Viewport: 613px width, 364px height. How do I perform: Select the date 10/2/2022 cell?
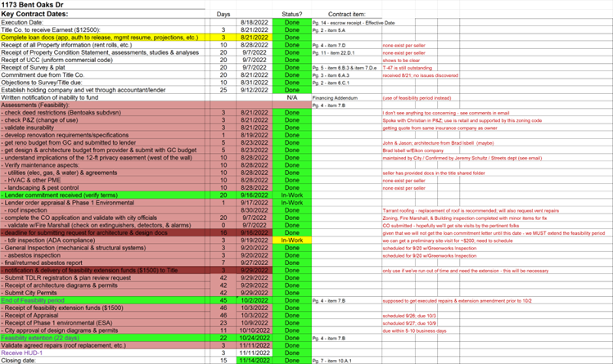point(254,300)
